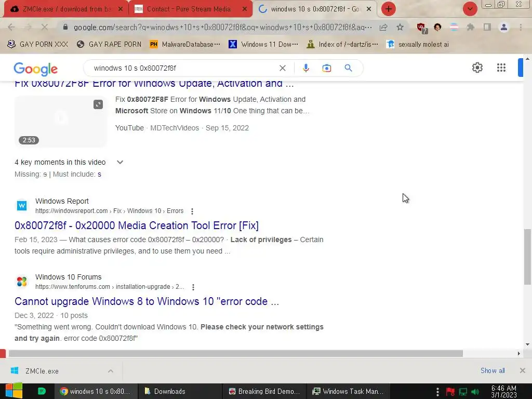Stop loading the page
The image size is (532, 399).
(45, 27)
